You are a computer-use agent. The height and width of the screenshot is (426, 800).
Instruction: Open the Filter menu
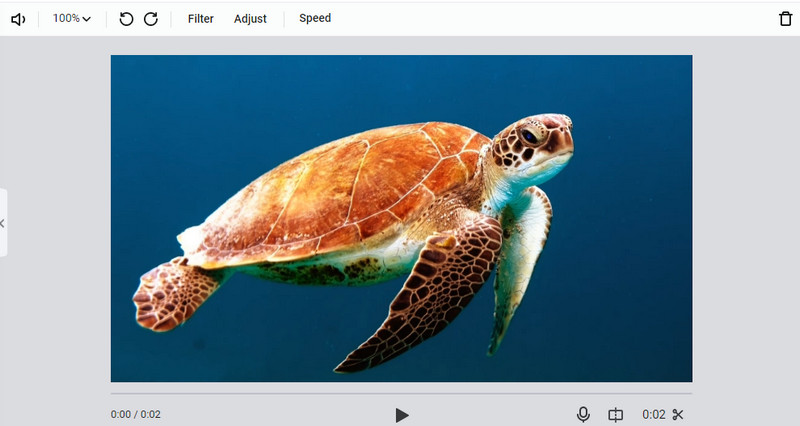click(201, 19)
